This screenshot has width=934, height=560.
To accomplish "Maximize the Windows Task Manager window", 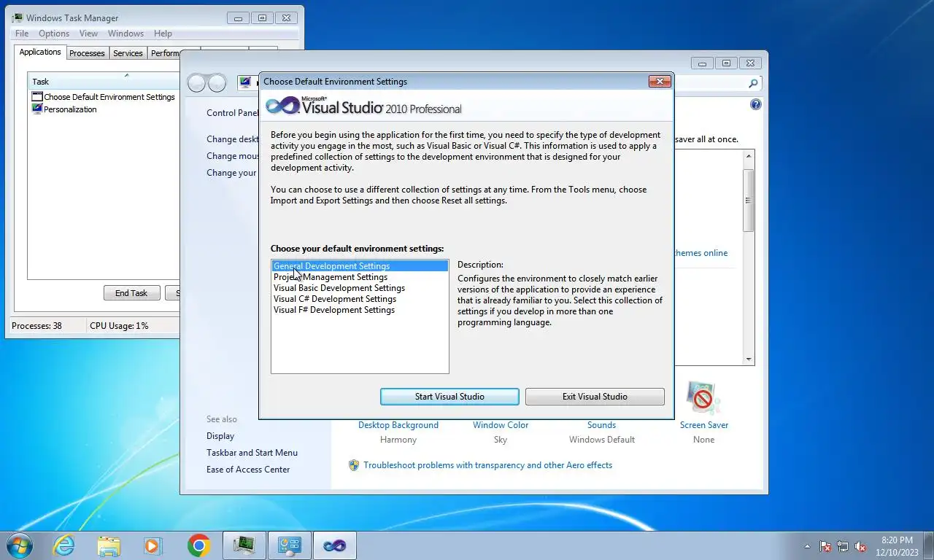I will (x=262, y=18).
